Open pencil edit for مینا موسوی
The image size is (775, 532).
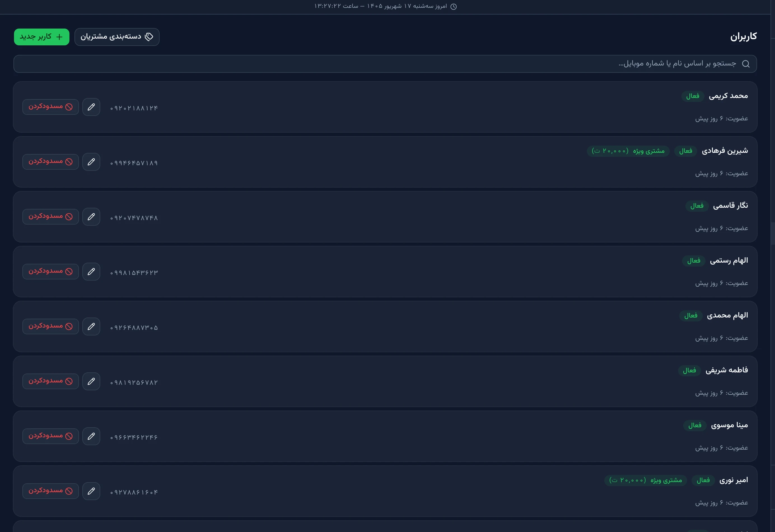pyautogui.click(x=91, y=436)
